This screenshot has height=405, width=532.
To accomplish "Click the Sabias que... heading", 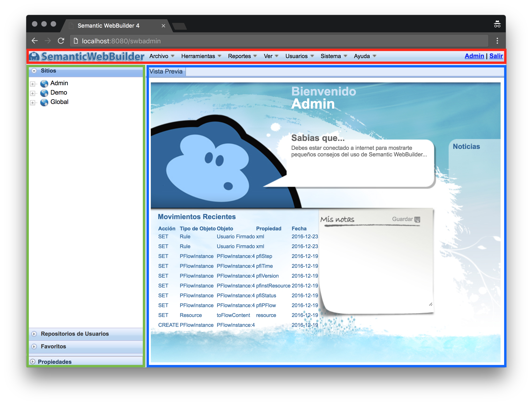I will [318, 138].
